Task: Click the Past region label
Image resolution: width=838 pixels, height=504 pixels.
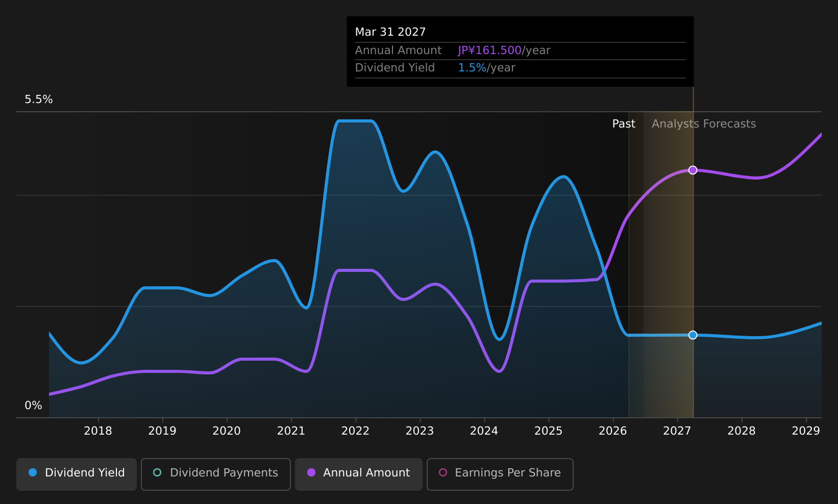Action: 624,124
